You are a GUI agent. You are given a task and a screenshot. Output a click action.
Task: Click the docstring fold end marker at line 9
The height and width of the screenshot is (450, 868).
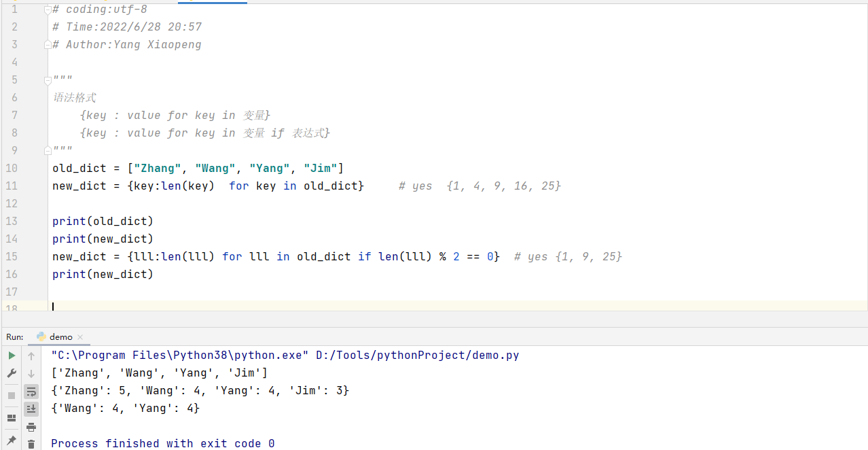coord(48,150)
